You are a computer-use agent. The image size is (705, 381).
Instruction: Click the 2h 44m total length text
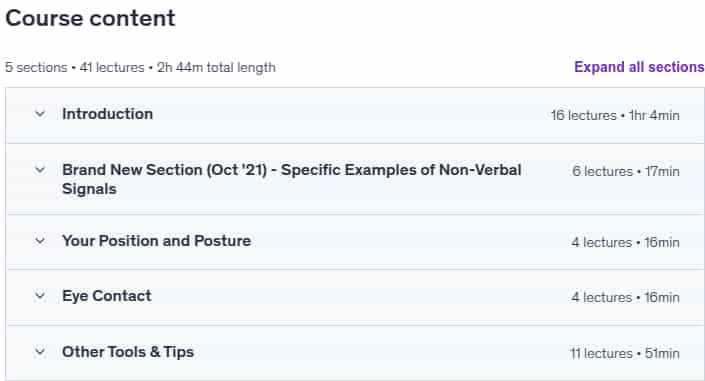click(x=216, y=67)
